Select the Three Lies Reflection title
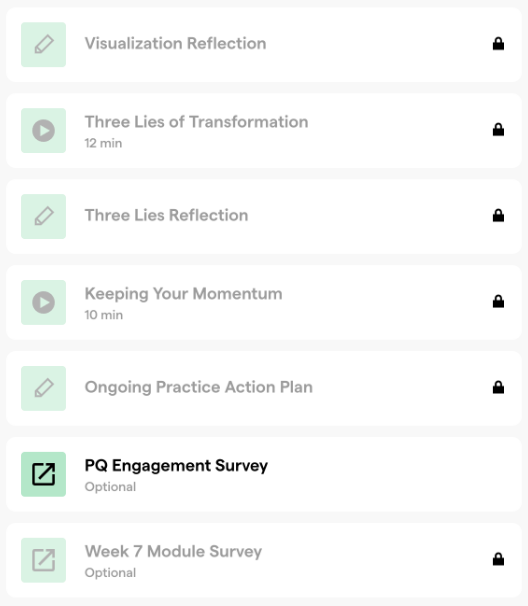Image resolution: width=528 pixels, height=606 pixels. [166, 215]
